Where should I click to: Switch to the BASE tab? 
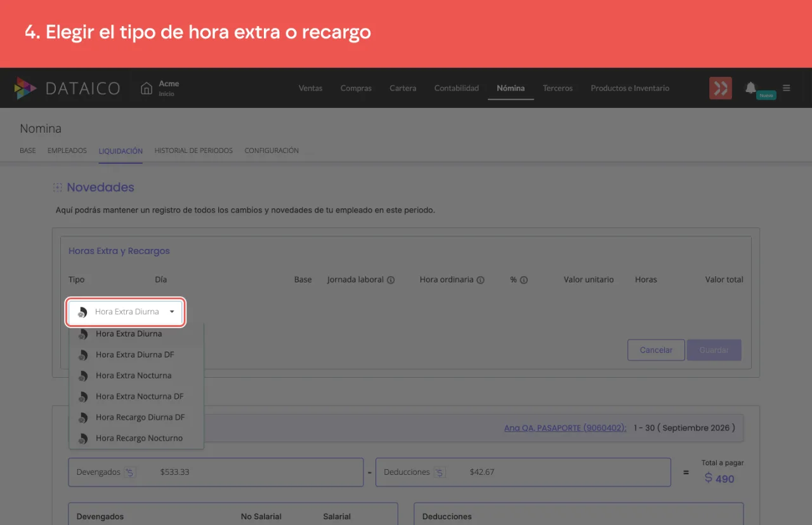pyautogui.click(x=28, y=151)
